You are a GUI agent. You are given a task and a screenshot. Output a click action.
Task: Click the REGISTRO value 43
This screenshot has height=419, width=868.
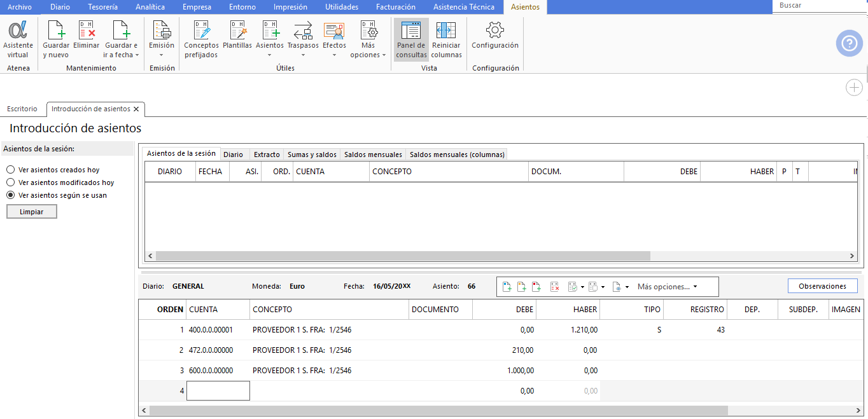720,330
